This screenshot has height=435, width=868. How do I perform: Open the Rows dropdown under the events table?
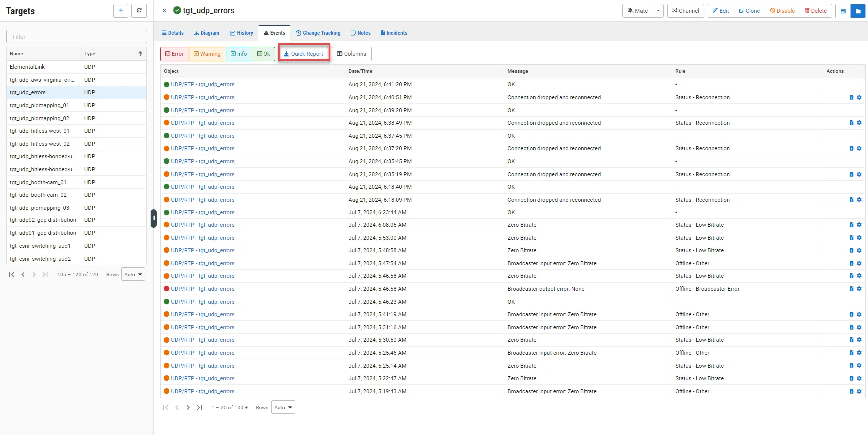(x=283, y=408)
